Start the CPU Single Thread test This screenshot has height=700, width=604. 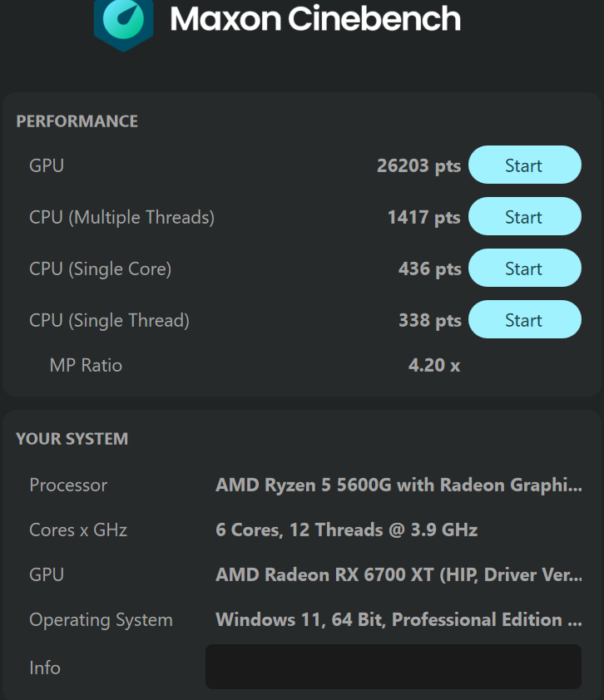pos(524,319)
